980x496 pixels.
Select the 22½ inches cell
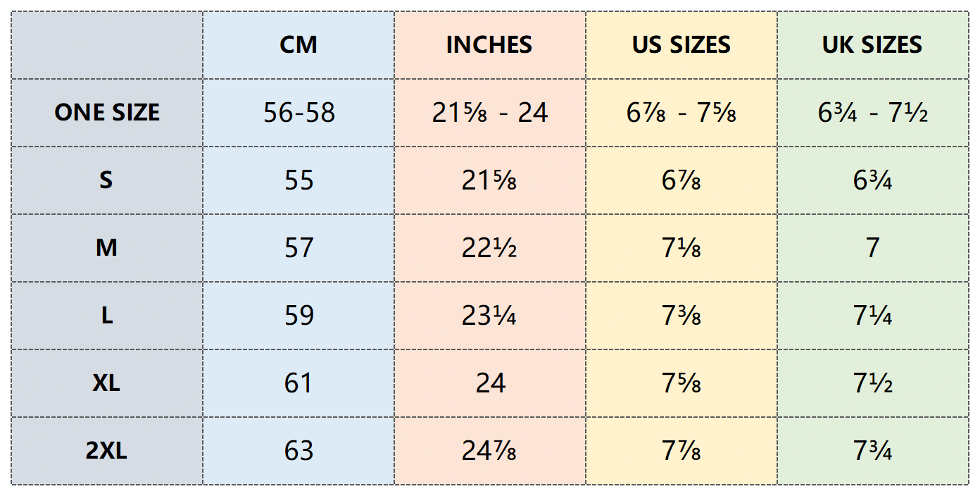point(490,248)
